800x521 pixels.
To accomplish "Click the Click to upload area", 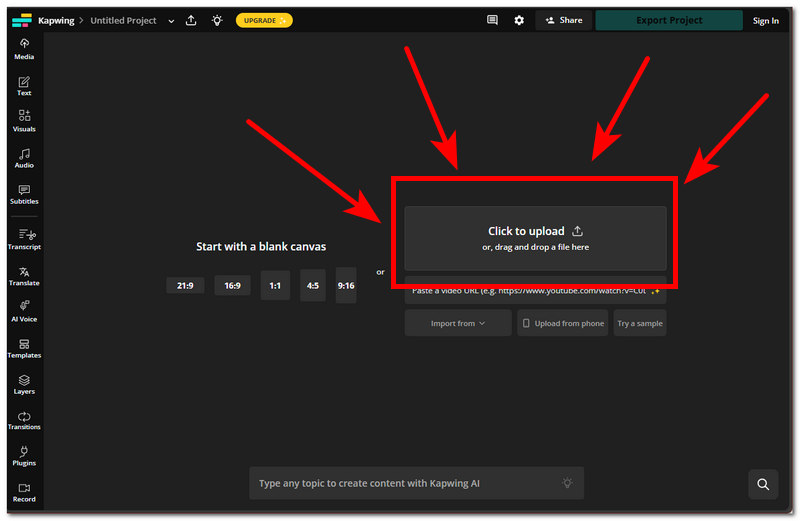I will (535, 238).
